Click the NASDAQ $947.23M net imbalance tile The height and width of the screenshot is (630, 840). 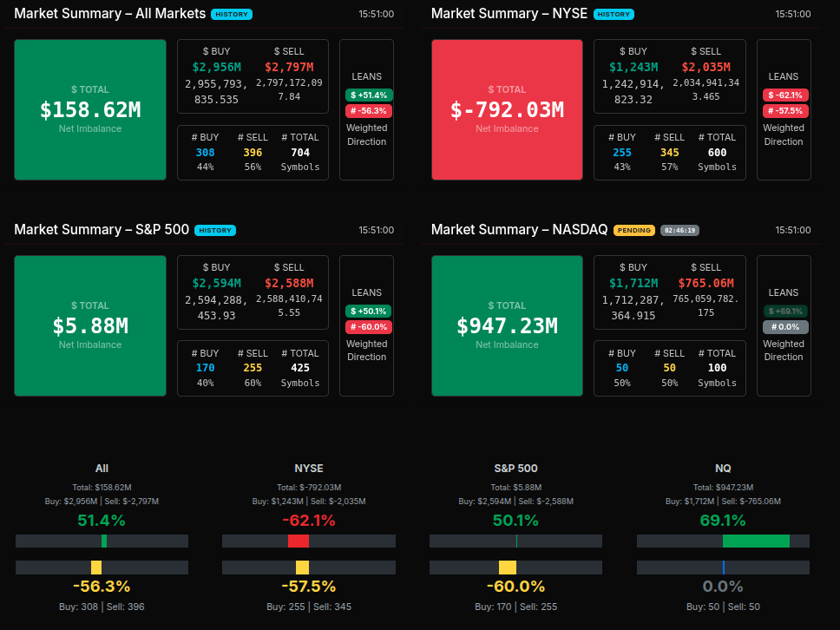click(507, 325)
